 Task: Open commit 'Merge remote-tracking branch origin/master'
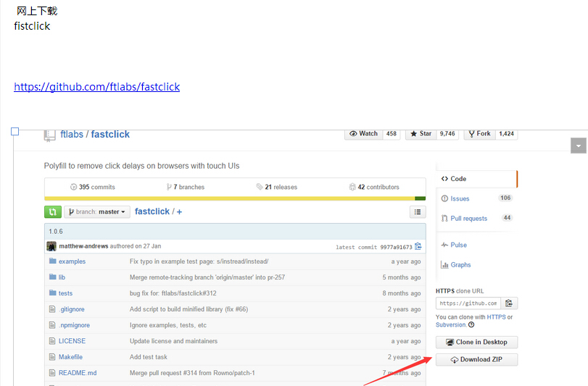[207, 277]
